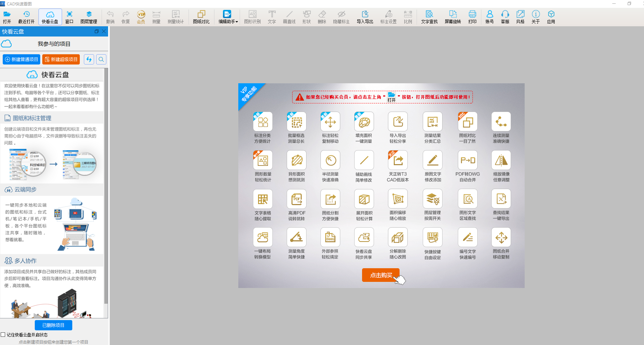
Task: Click the 打印 print icon
Action: tap(472, 17)
